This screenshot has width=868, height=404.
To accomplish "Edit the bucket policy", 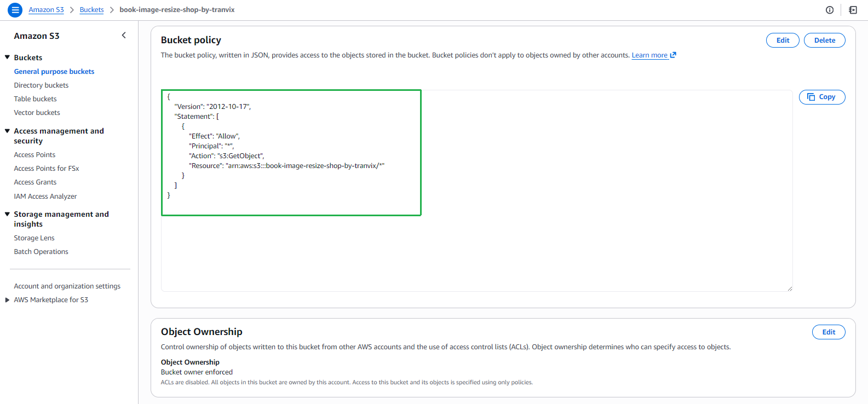I will click(x=783, y=40).
